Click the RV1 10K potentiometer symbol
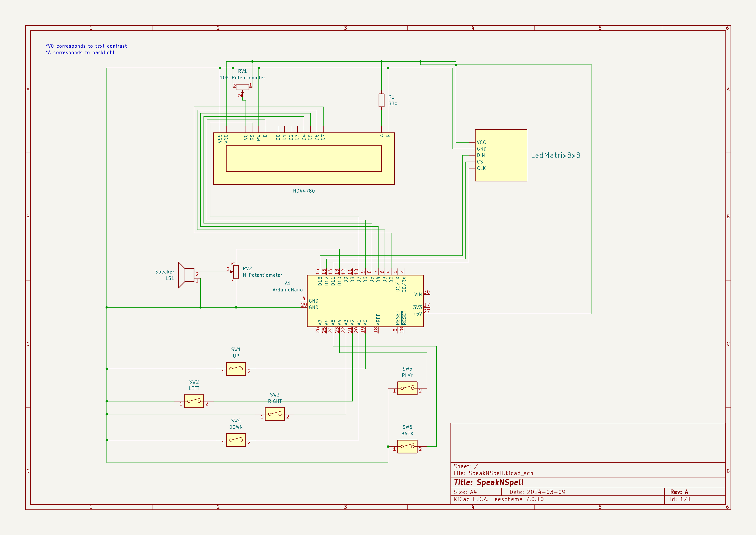This screenshot has width=756, height=535. tap(242, 87)
